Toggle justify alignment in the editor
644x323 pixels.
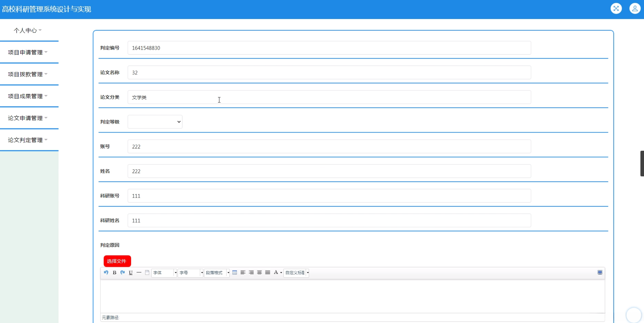click(x=267, y=272)
